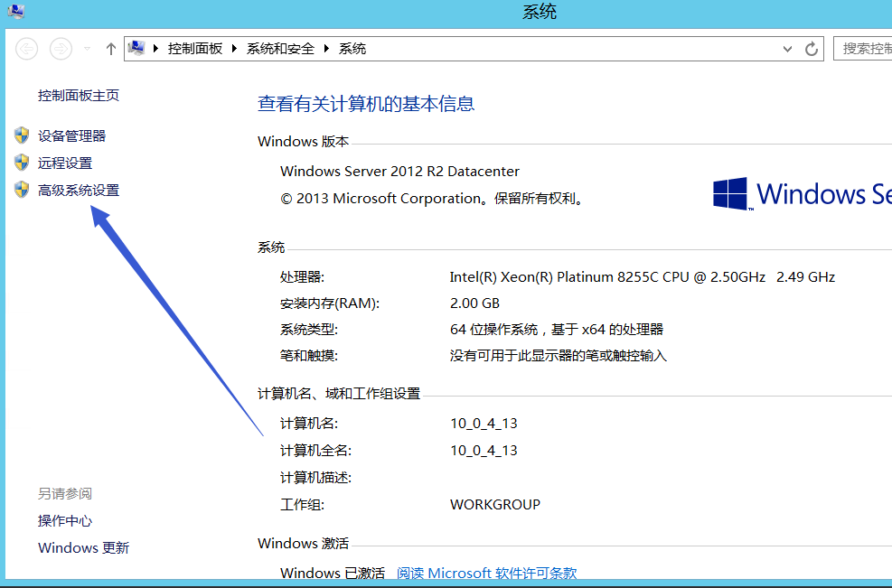Open 控制面板主页 link in sidebar

pyautogui.click(x=79, y=96)
